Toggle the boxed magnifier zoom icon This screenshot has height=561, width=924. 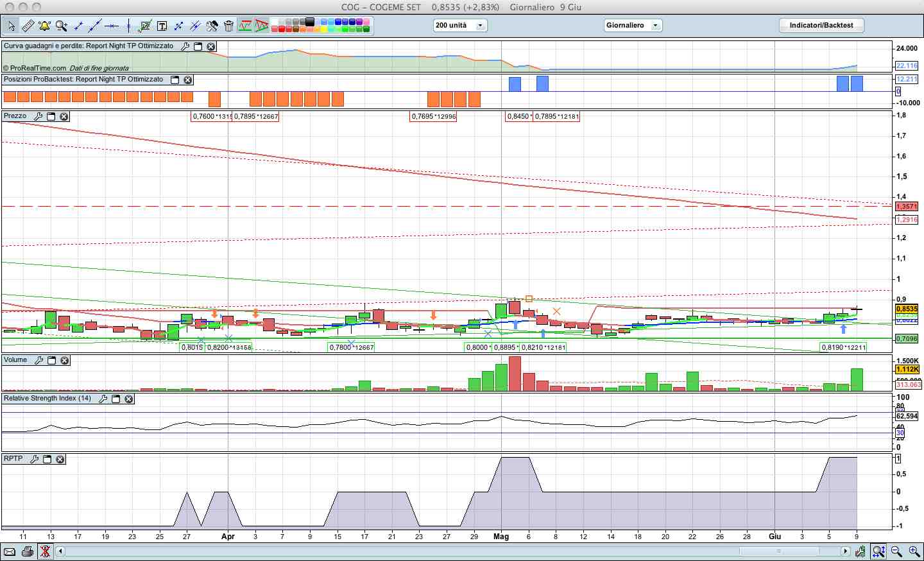point(878,551)
